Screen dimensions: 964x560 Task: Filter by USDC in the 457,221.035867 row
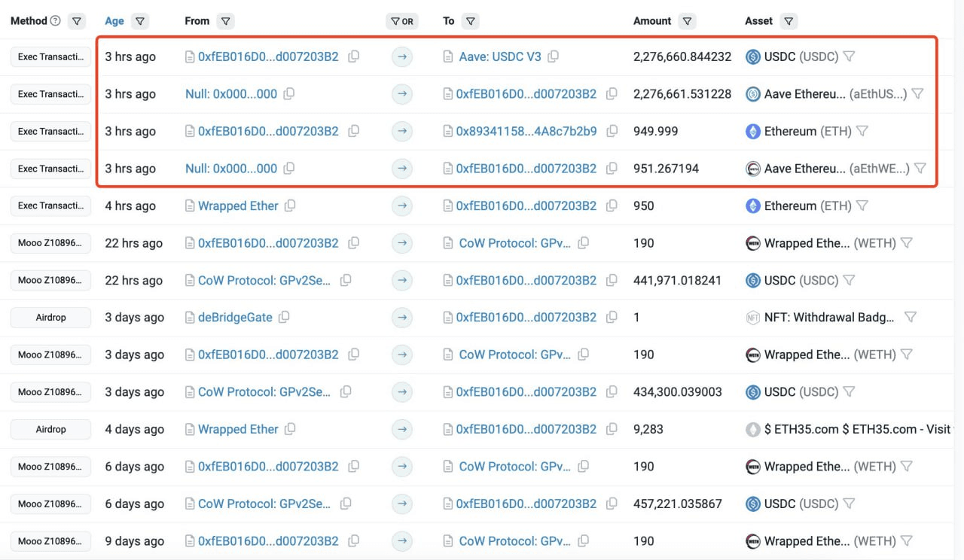849,504
